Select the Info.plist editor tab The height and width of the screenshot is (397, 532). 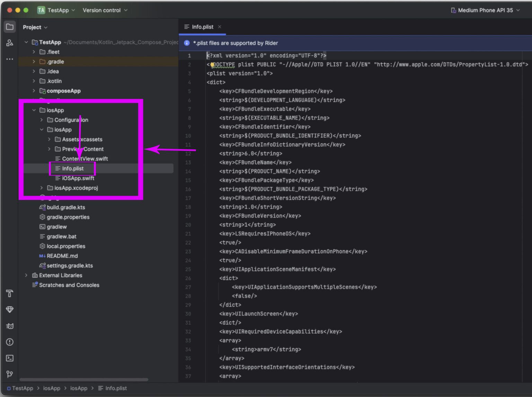pos(203,27)
